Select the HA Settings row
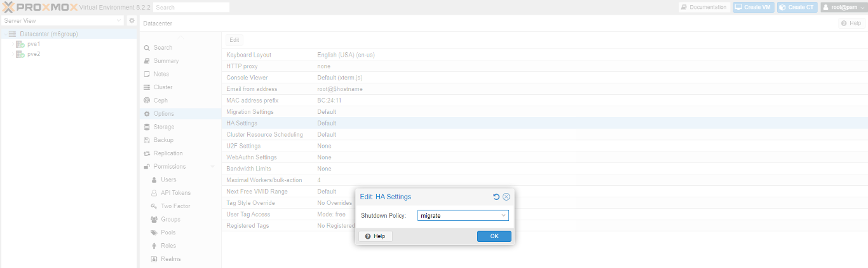 (x=545, y=123)
